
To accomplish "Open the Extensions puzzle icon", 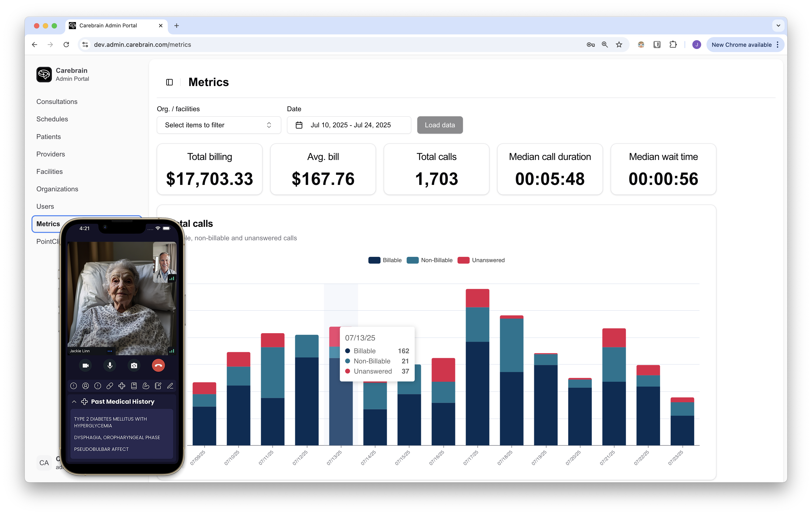I will click(x=673, y=45).
